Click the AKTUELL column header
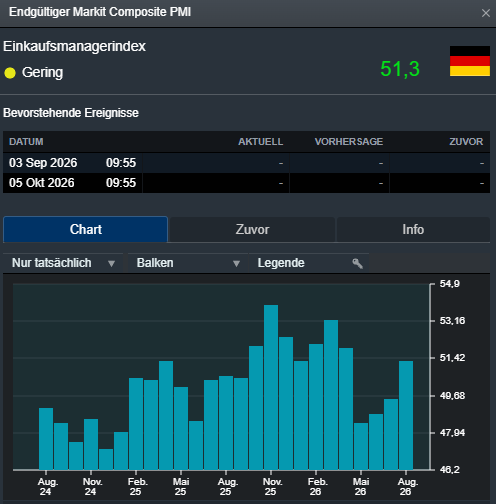The height and width of the screenshot is (504, 496). click(x=260, y=142)
